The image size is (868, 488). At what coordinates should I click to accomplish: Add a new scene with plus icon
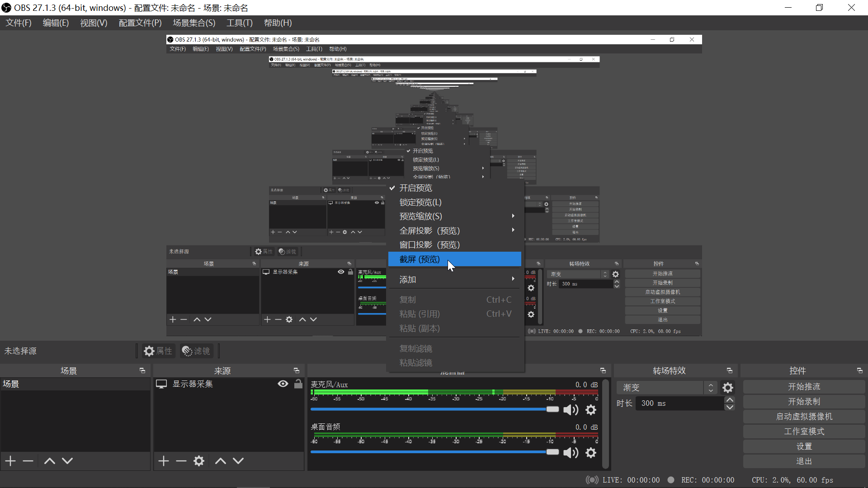11,461
